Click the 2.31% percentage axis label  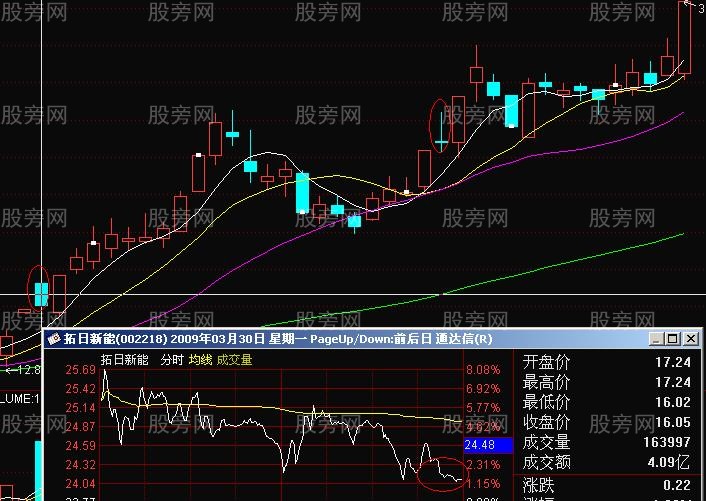(483, 465)
